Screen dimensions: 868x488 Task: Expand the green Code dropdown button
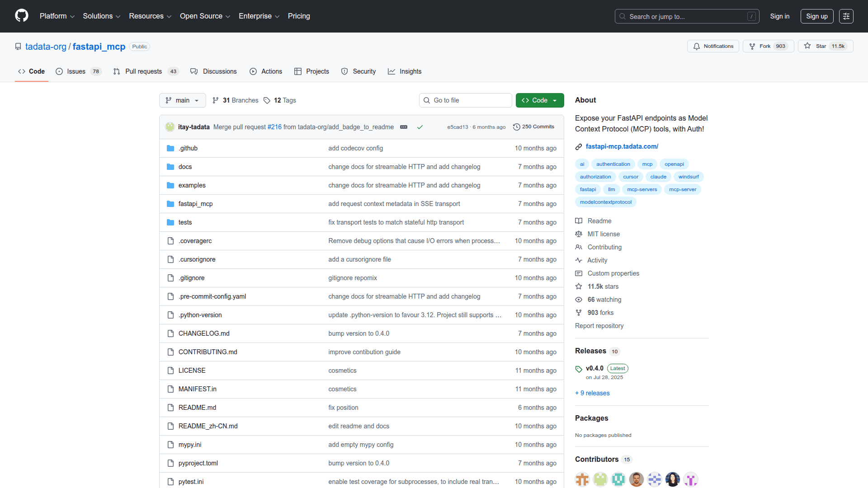point(540,100)
